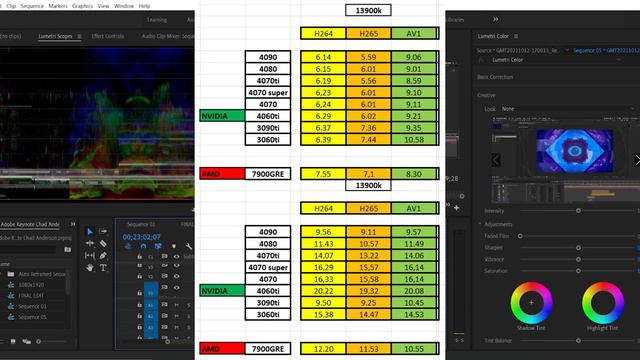Hide the V3 track eye icon
This screenshot has height=360, width=640.
(x=176, y=266)
